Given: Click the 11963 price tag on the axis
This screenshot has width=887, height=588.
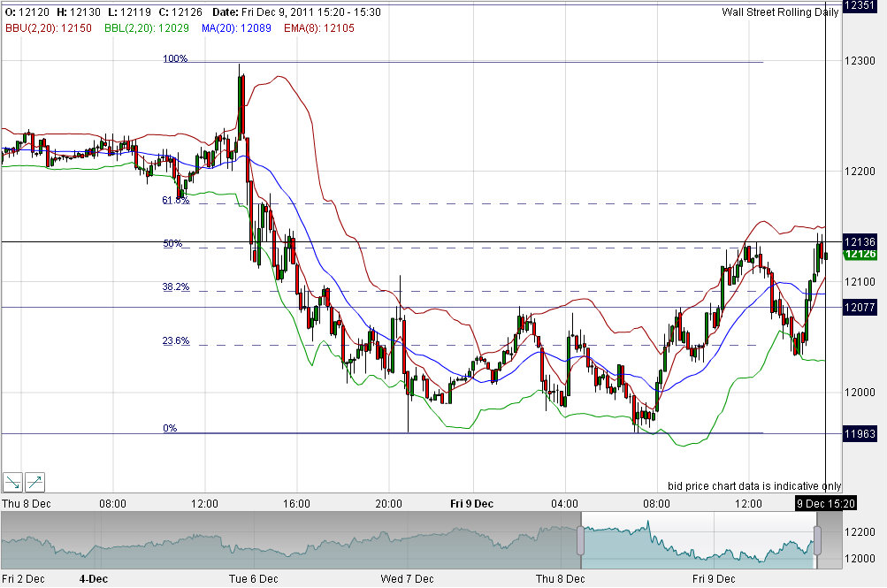Looking at the screenshot, I should (x=860, y=433).
